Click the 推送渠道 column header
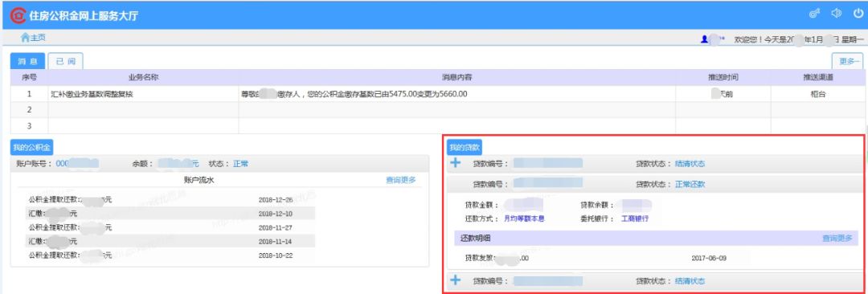Screen dimensions: 868x294 pos(817,77)
